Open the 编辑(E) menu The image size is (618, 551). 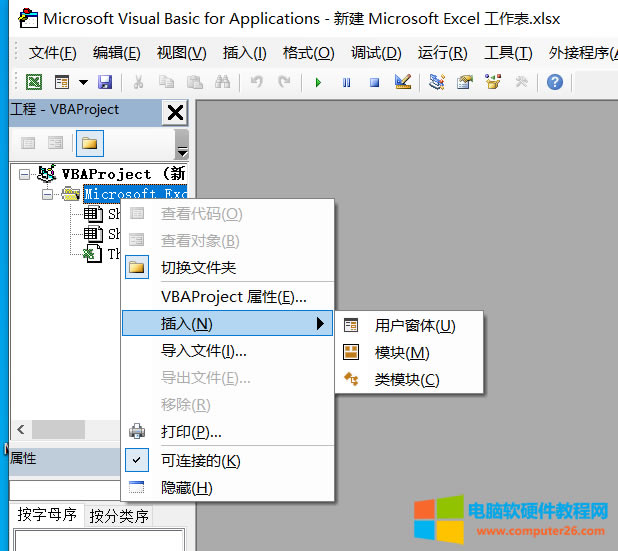[116, 53]
